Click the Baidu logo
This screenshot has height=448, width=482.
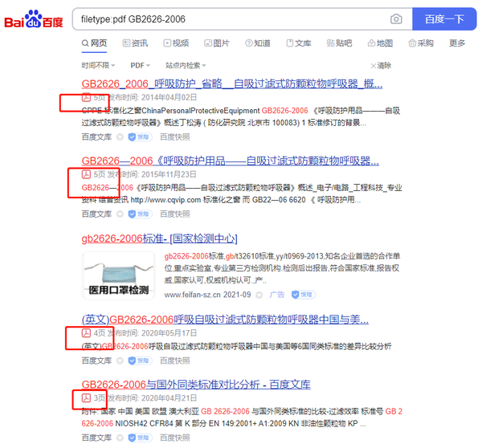pyautogui.click(x=34, y=19)
